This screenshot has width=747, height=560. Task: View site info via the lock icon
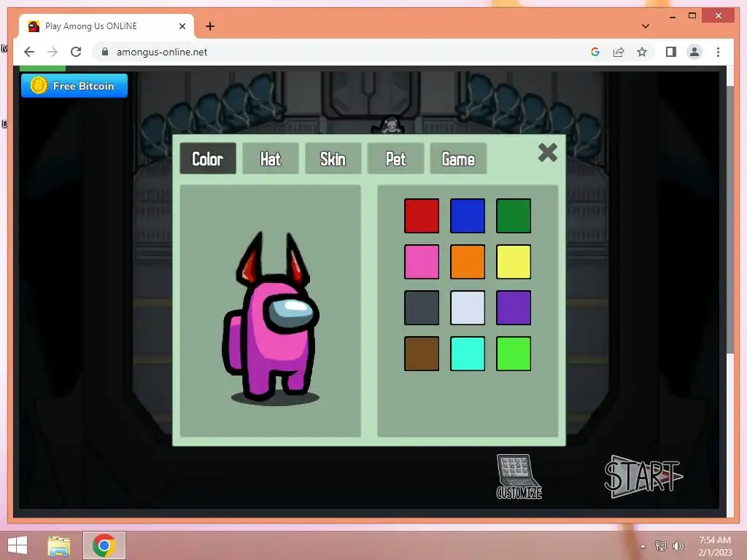[105, 52]
